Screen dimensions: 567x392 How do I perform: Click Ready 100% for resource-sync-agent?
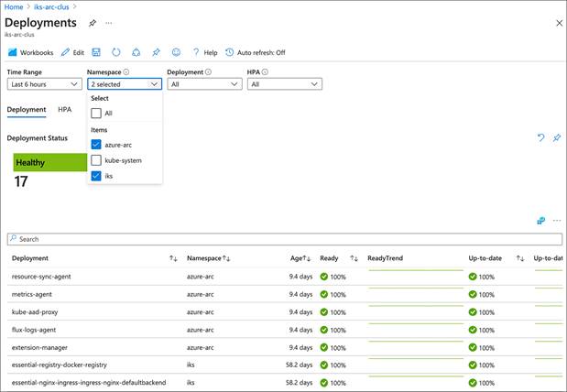[x=333, y=277]
